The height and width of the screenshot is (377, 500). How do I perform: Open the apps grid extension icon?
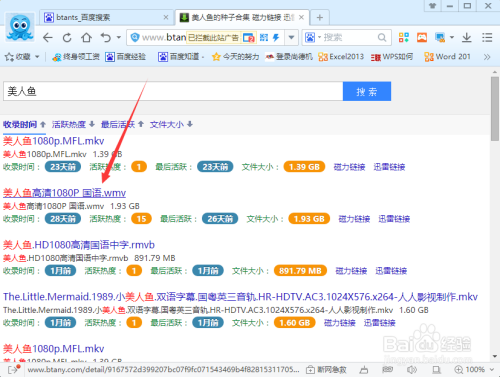click(404, 37)
